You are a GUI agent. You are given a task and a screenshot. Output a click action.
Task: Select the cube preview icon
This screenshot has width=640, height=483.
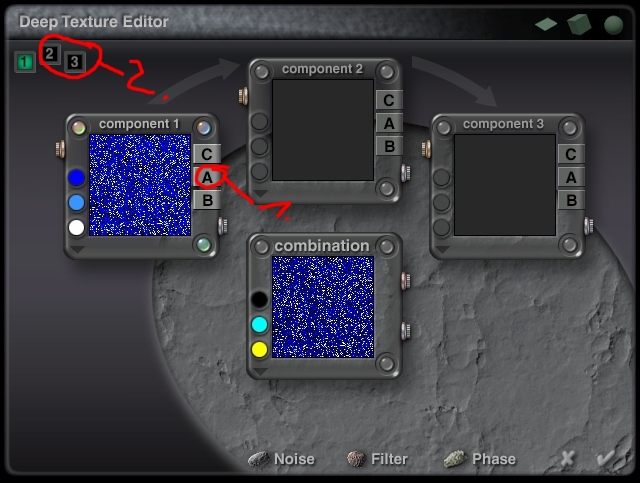pyautogui.click(x=579, y=24)
